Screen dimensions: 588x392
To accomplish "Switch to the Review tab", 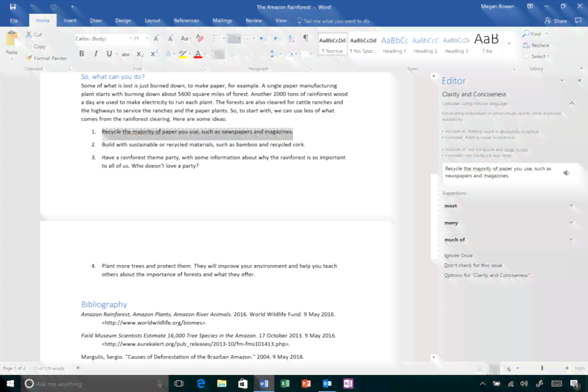I will tap(254, 21).
